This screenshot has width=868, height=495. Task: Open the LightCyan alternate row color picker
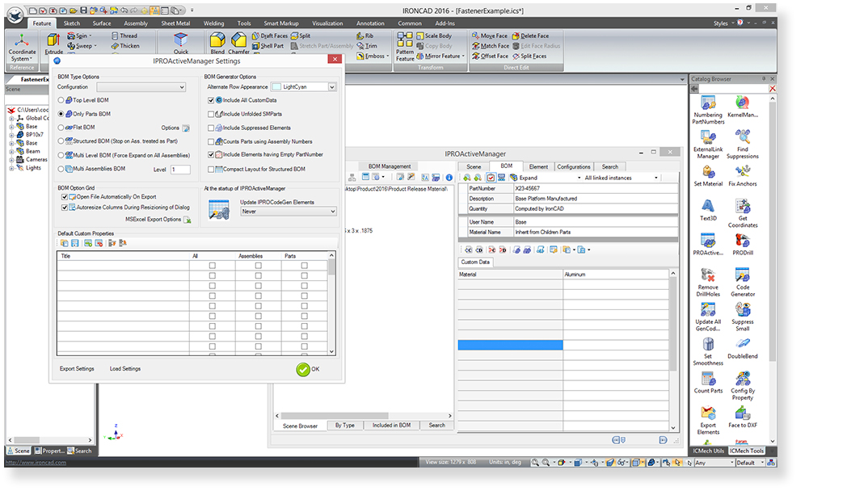(x=304, y=86)
